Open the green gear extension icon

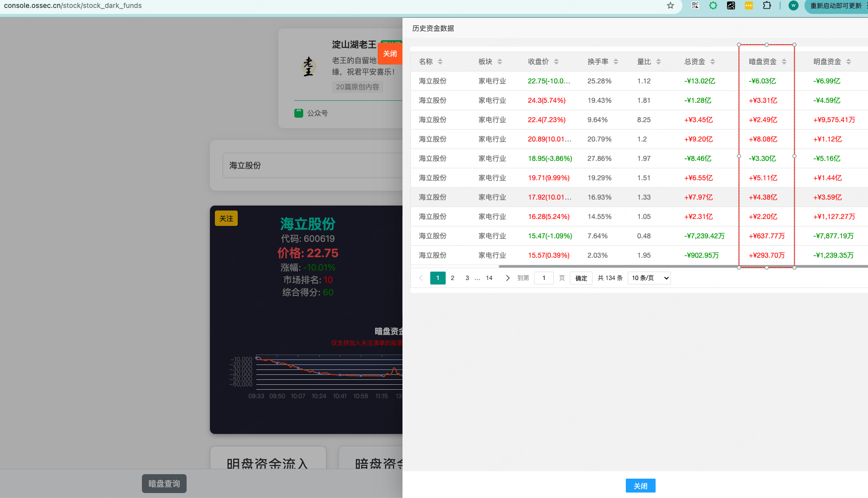coord(713,5)
